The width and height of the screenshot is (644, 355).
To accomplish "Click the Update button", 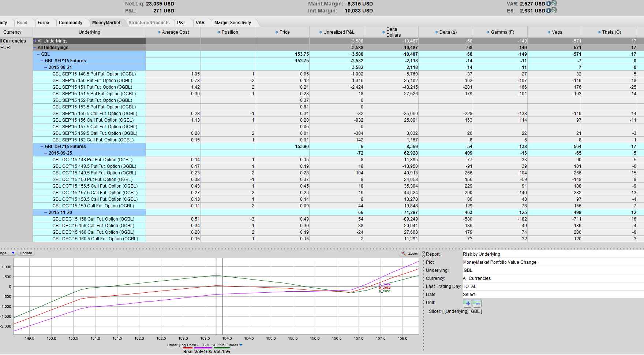I will pyautogui.click(x=26, y=253).
